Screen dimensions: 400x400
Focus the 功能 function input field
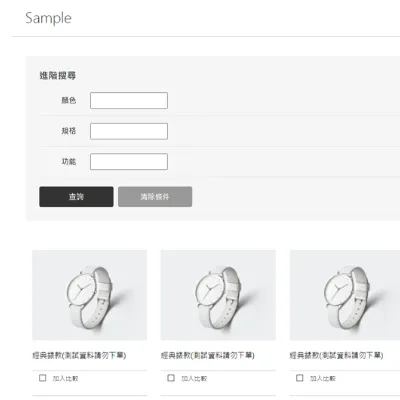pos(129,162)
